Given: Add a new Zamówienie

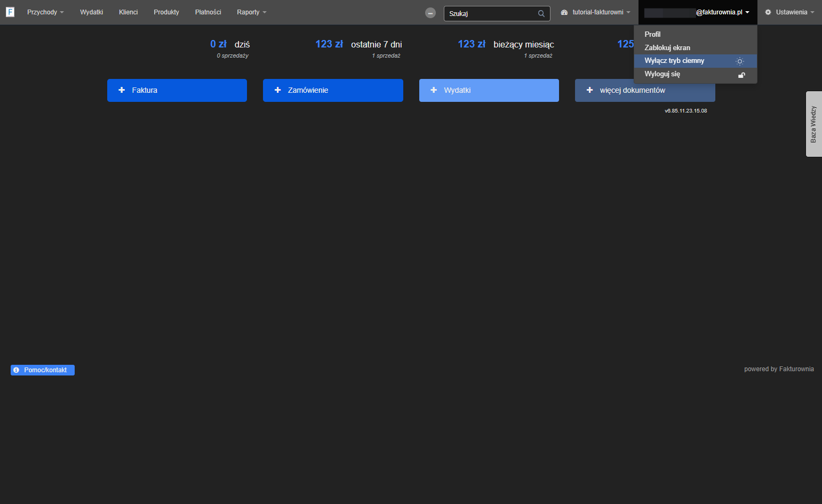Looking at the screenshot, I should click(333, 90).
